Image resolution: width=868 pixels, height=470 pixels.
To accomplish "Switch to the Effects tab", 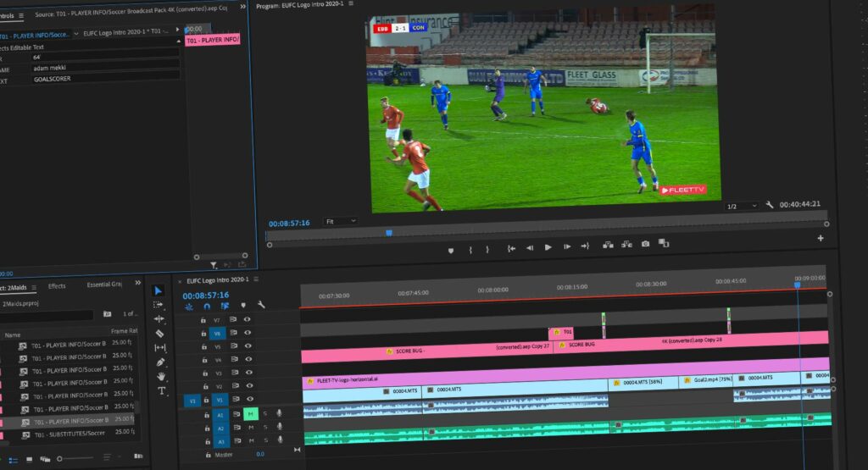I will (x=57, y=286).
